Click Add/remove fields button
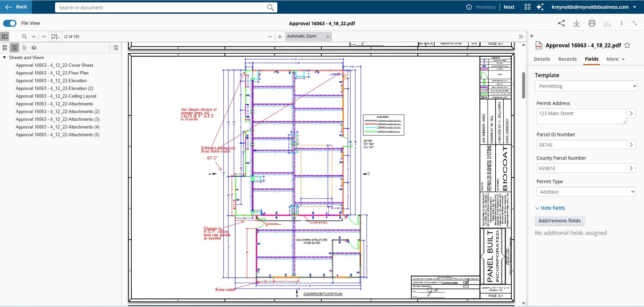The height and width of the screenshot is (307, 644). coord(559,220)
